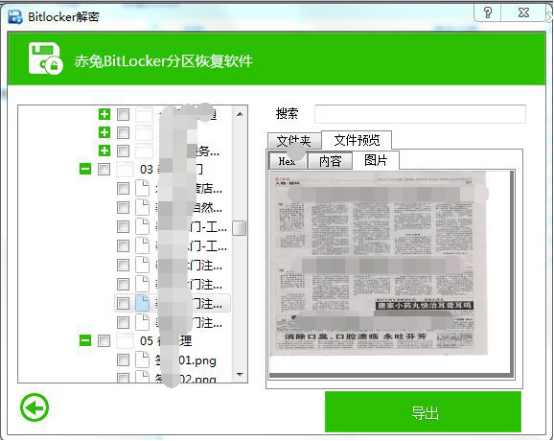554x441 pixels.
Task: Select the file name ending 然...
Action: [x=189, y=207]
